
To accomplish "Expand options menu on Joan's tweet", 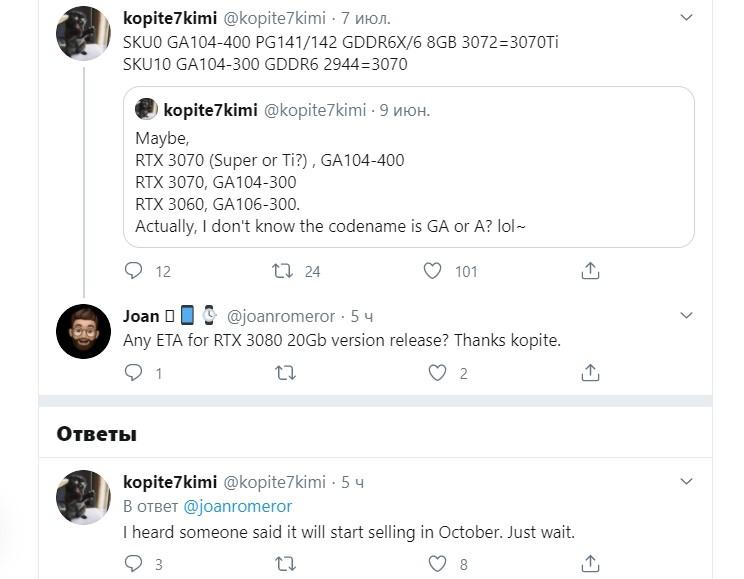I will [686, 315].
